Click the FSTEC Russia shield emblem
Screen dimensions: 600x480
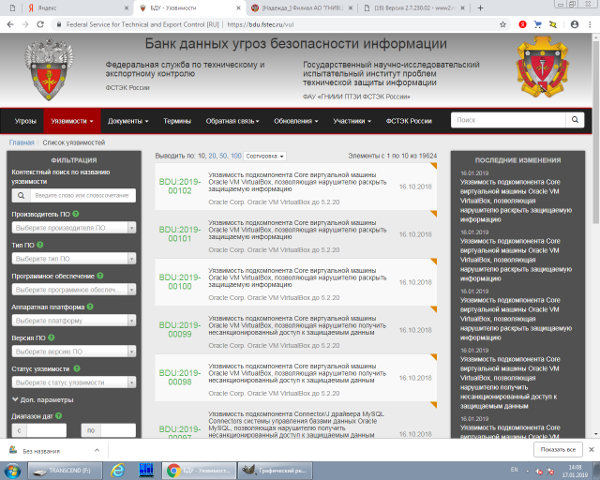pyautogui.click(x=49, y=69)
